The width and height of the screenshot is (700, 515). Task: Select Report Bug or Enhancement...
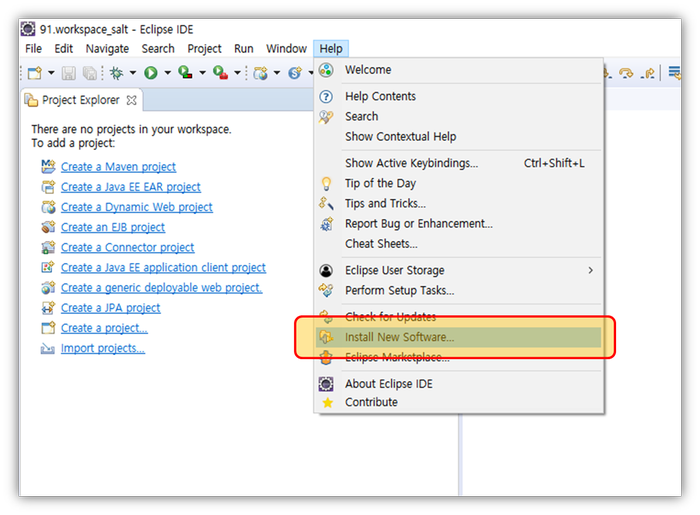point(458,224)
